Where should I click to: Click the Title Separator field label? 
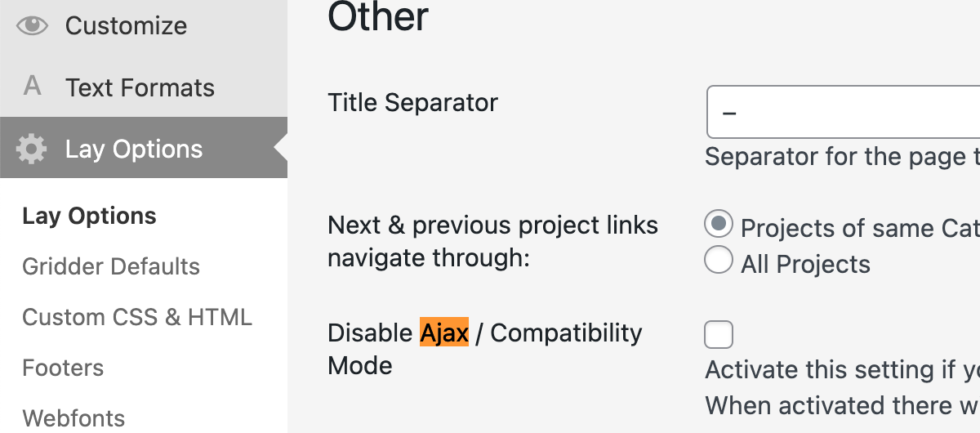pyautogui.click(x=412, y=103)
